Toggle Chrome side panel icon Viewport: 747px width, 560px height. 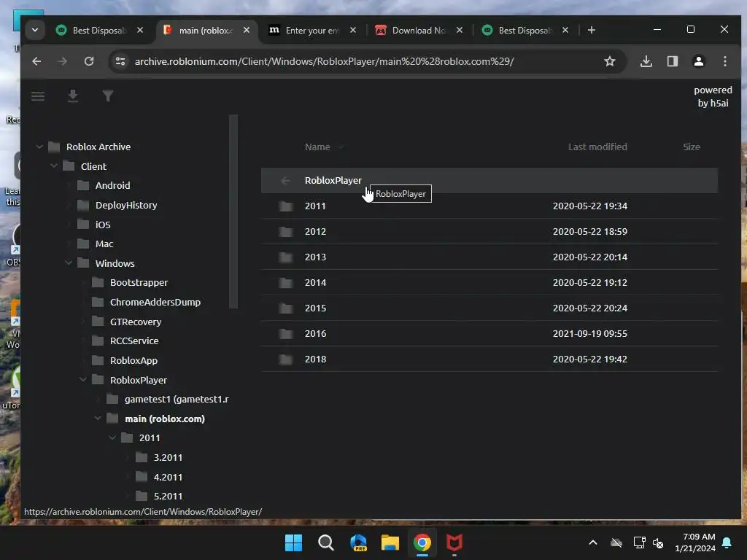672,61
